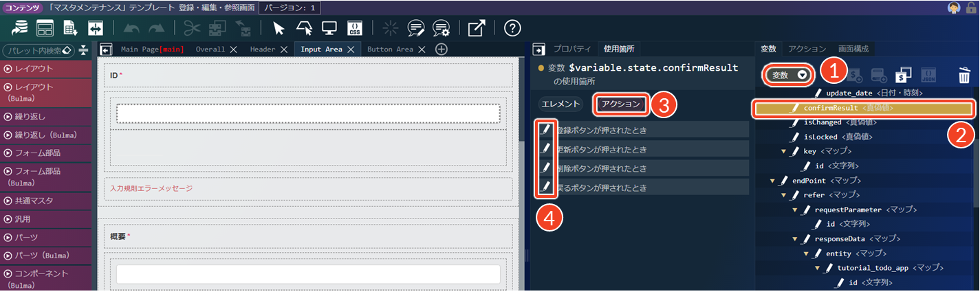
Task: Open the help question mark icon
Action: tap(512, 28)
